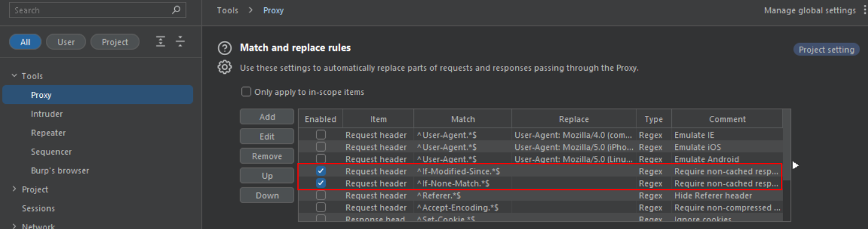This screenshot has height=229, width=868.
Task: Expand the Network tree node
Action: [x=14, y=227]
